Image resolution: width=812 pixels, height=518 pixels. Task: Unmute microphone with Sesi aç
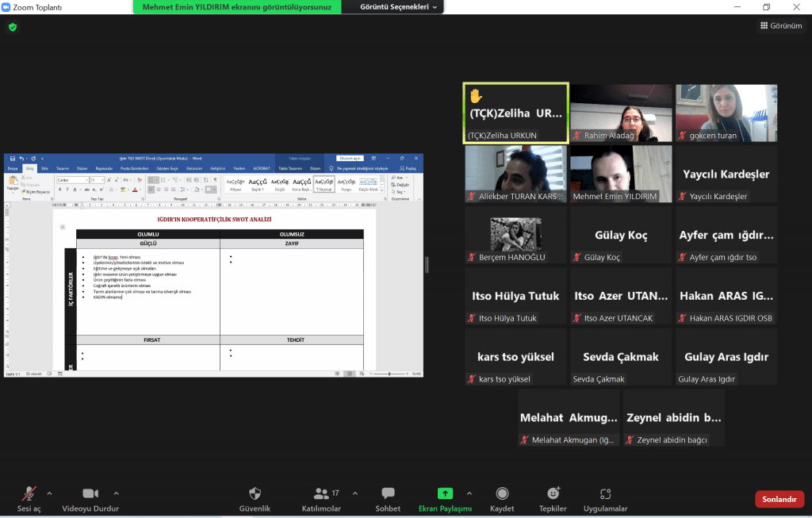click(x=29, y=494)
